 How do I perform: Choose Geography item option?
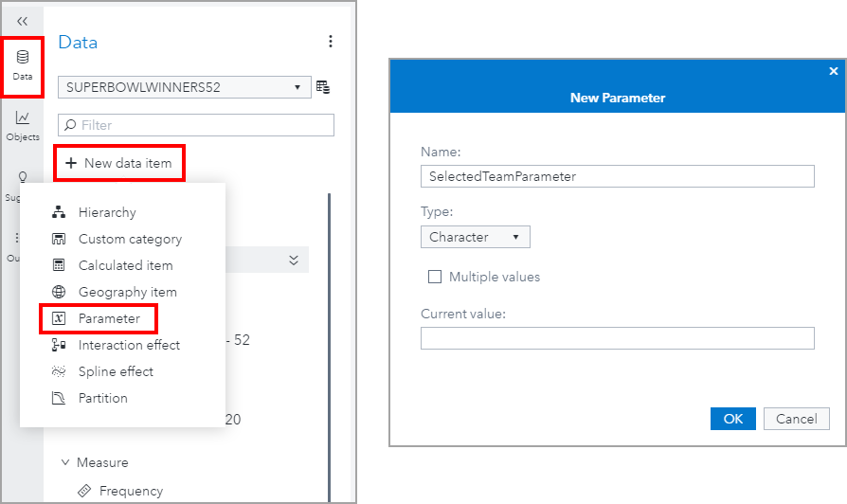(x=127, y=292)
